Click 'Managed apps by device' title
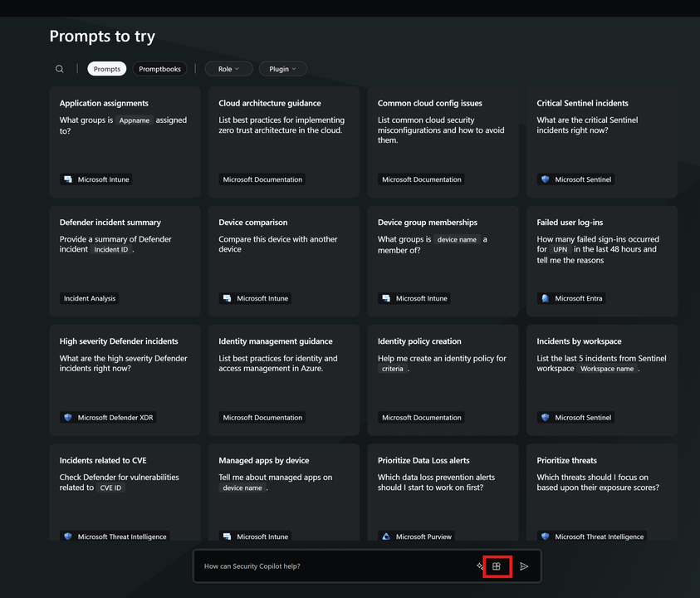Screen dimensions: 700x598 click(x=264, y=460)
